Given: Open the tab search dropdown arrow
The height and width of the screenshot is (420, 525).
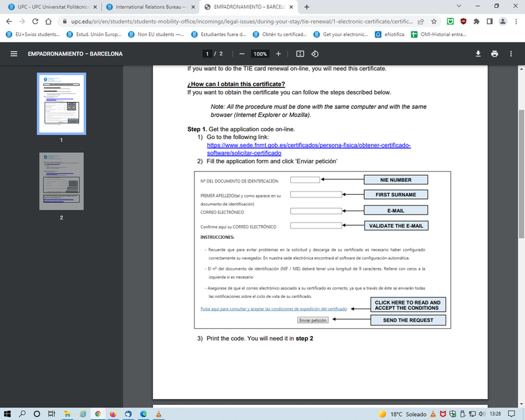Looking at the screenshot, I should 459,6.
